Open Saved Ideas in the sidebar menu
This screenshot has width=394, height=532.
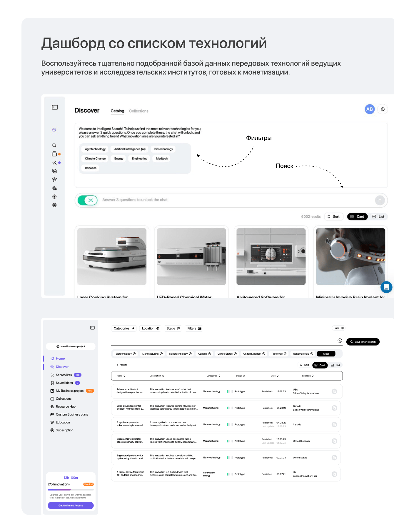tap(65, 383)
